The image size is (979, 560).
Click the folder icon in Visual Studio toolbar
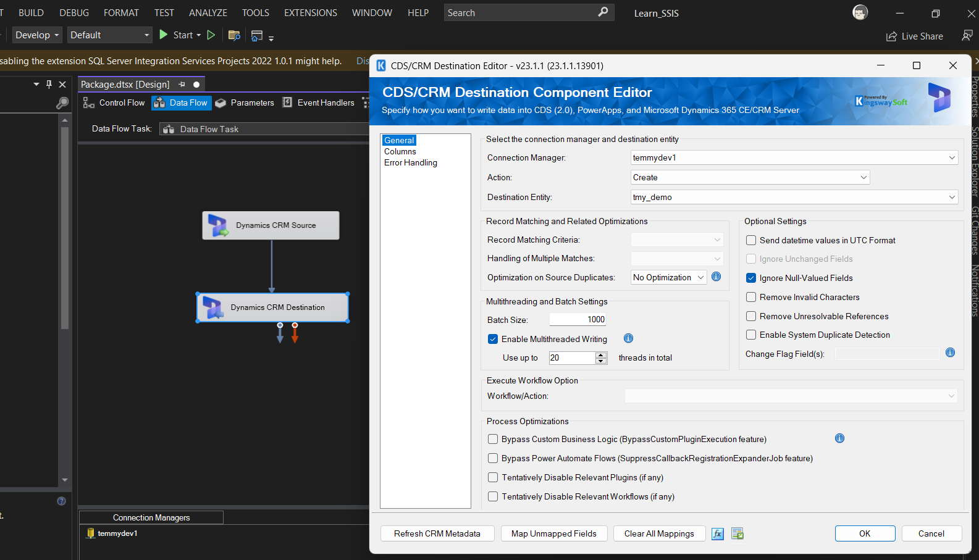coord(234,35)
